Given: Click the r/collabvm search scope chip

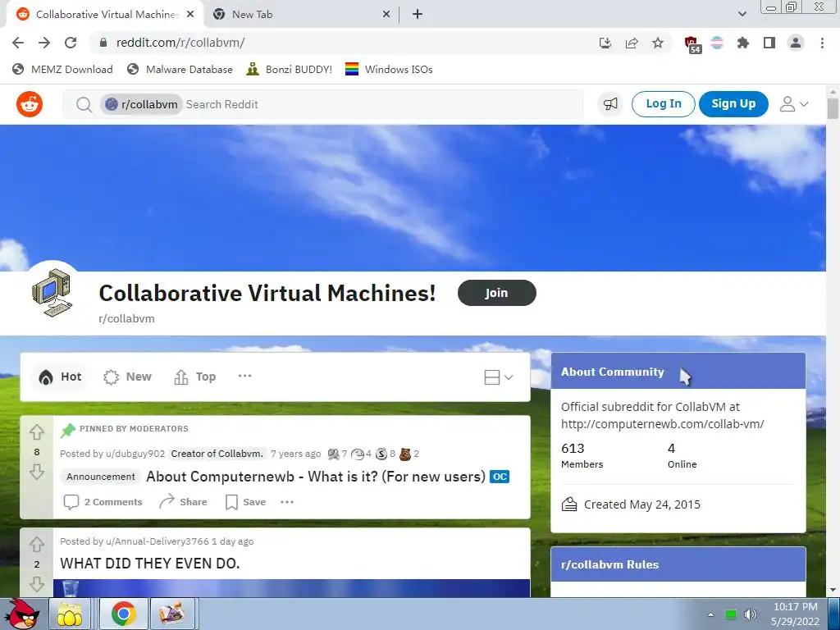Looking at the screenshot, I should coord(141,104).
